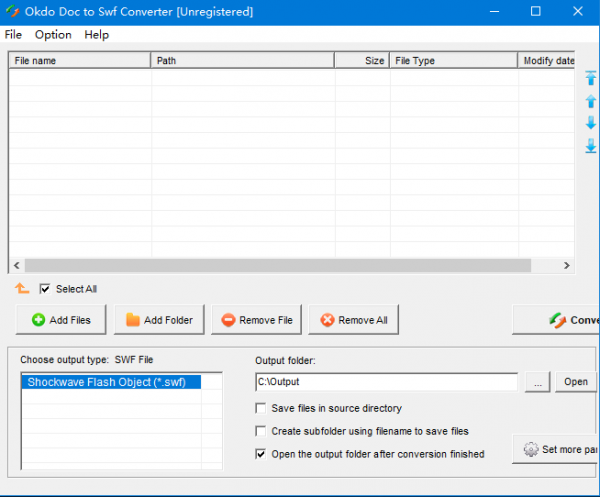Sort by Size column header

[x=362, y=60]
